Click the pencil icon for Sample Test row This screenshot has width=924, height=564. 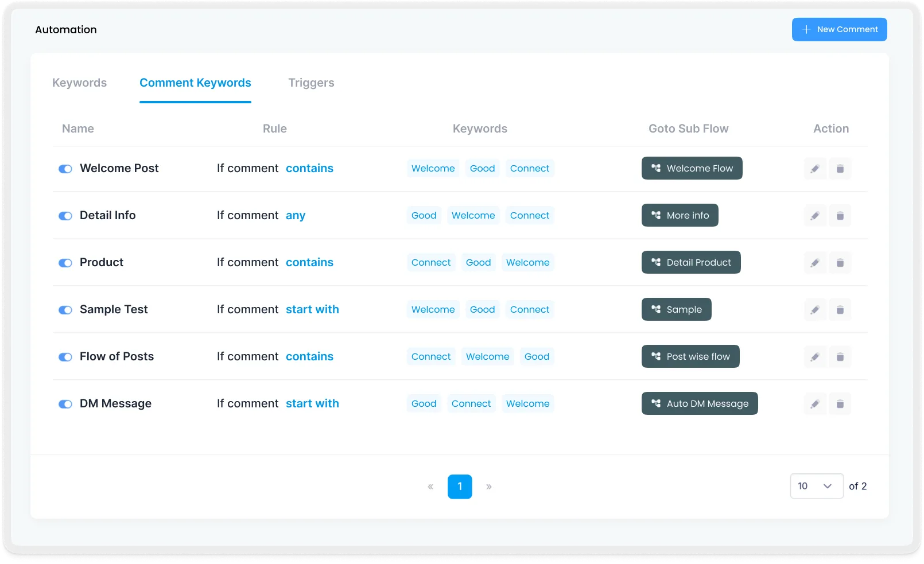(815, 309)
